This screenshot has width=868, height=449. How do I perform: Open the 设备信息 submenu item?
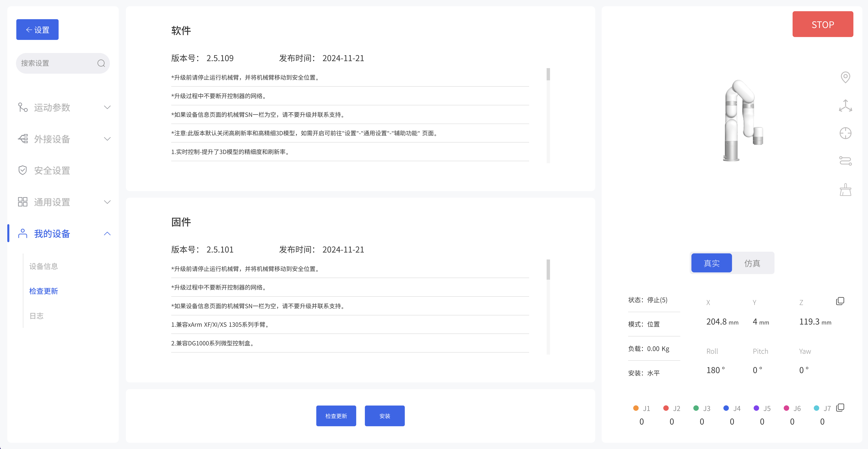click(x=43, y=266)
